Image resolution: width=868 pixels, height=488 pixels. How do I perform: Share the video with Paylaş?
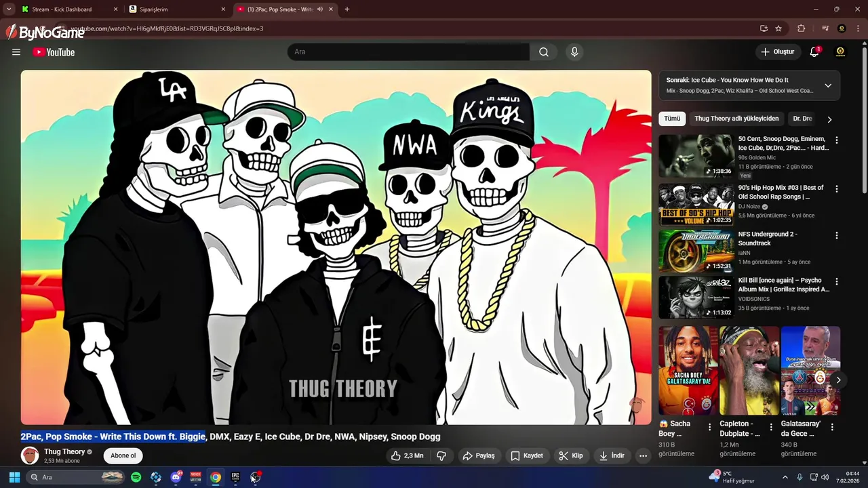coord(479,456)
